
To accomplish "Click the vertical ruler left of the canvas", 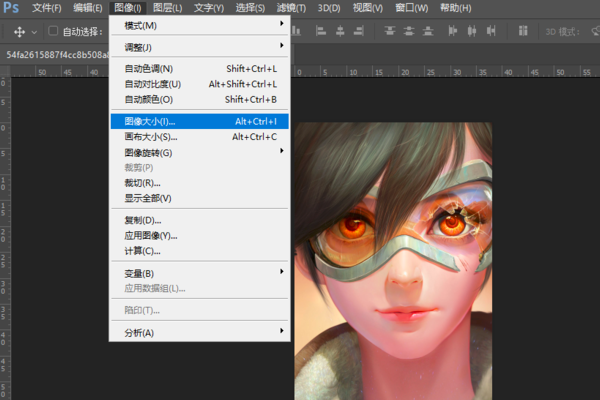I will [x=5, y=238].
